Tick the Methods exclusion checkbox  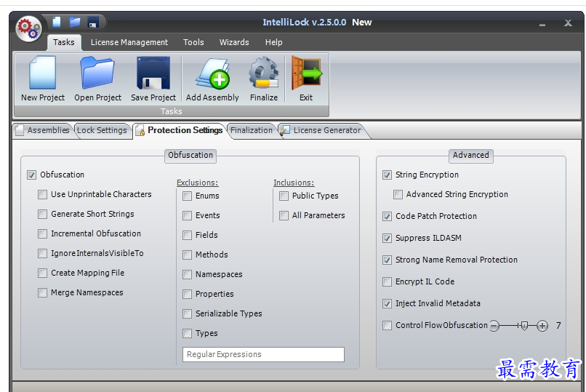(188, 255)
